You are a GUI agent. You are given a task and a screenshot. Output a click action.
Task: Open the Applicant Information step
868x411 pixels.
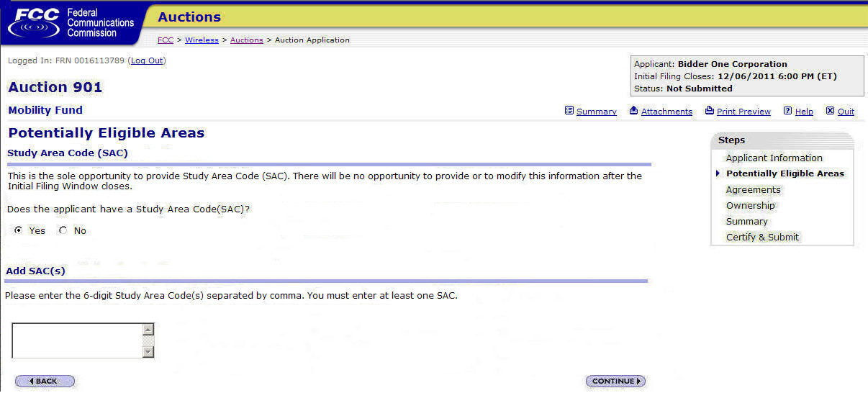click(774, 158)
